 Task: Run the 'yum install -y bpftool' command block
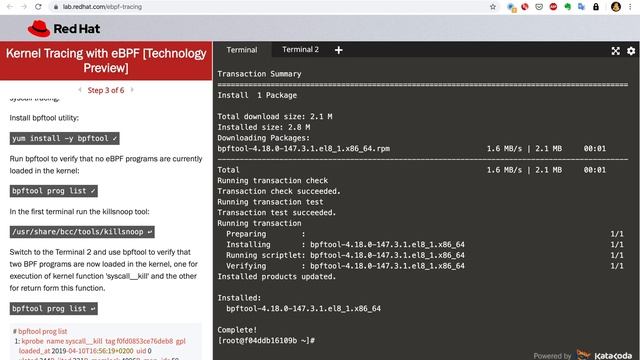click(x=64, y=138)
